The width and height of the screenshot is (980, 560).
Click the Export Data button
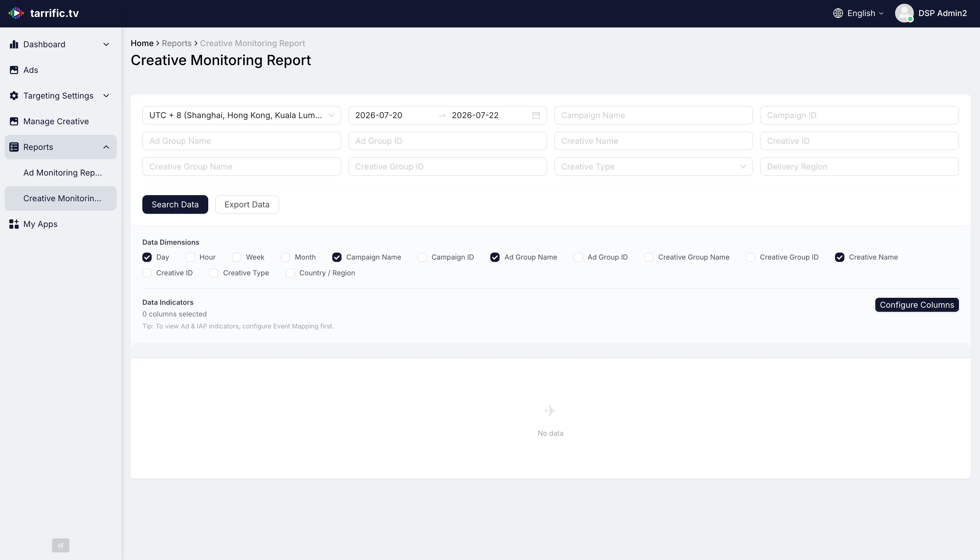tap(247, 204)
